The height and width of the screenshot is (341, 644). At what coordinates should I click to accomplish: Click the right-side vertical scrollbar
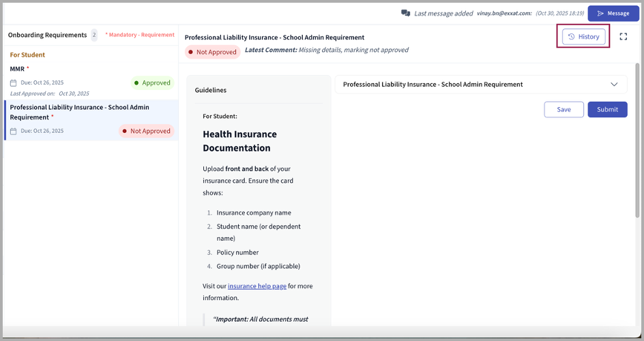click(638, 136)
